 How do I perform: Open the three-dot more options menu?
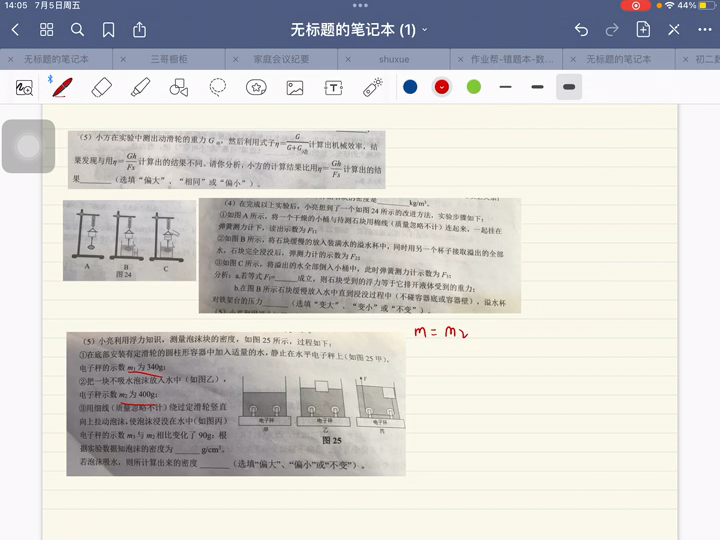[x=704, y=30]
